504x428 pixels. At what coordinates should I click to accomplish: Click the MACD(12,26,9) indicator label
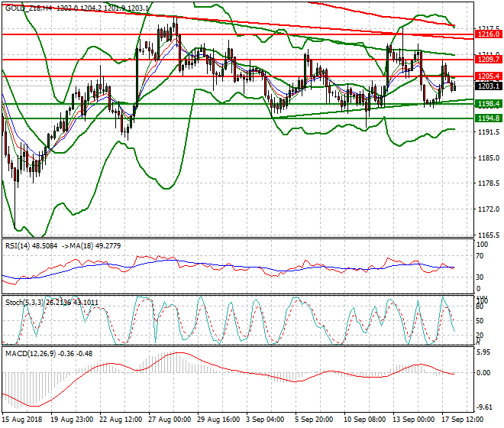coord(31,354)
